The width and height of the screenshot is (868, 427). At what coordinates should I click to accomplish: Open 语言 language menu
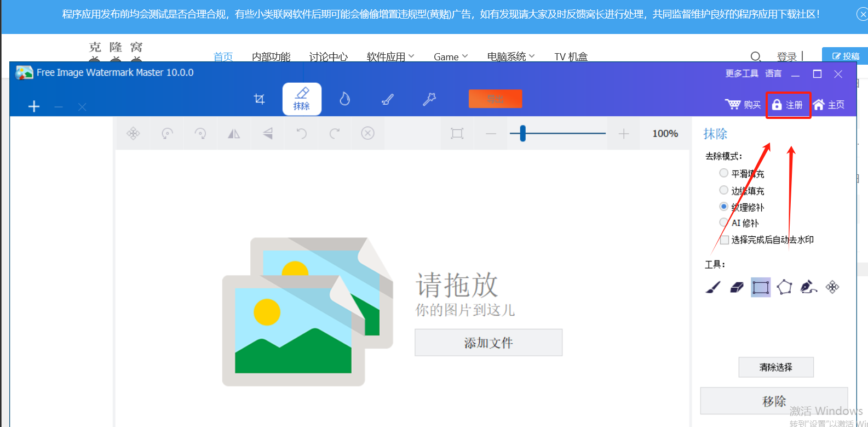(773, 73)
